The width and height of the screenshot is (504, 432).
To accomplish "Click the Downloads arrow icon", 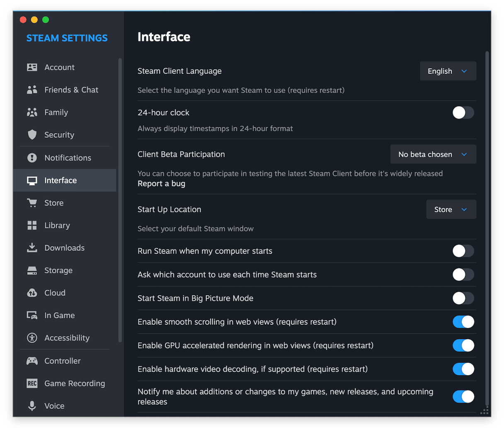I will pyautogui.click(x=32, y=248).
